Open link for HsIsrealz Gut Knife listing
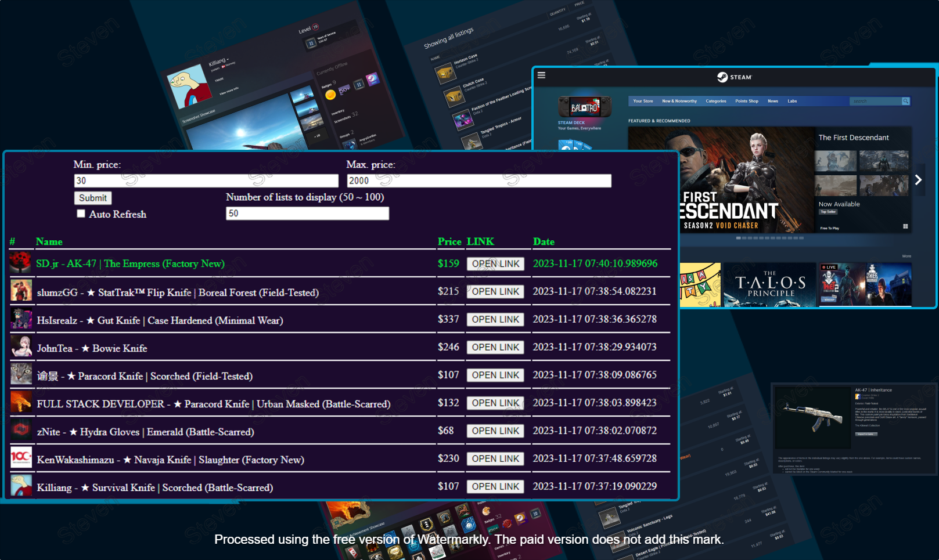Image resolution: width=939 pixels, height=560 pixels. [x=495, y=320]
